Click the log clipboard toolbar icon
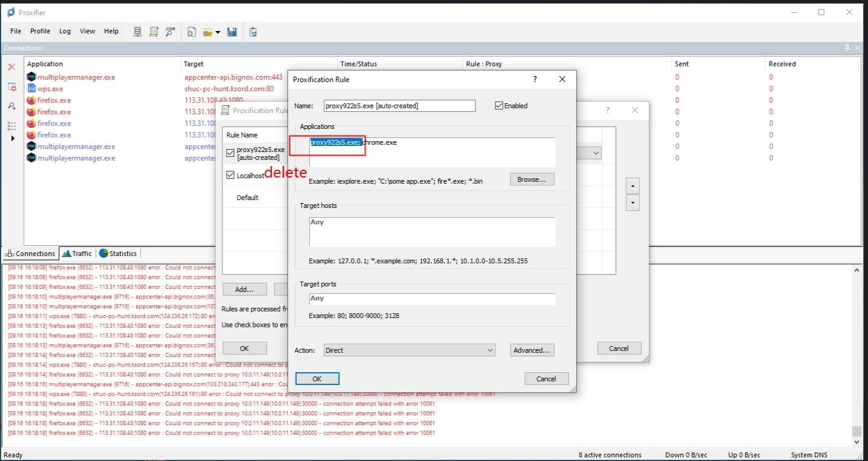This screenshot has width=868, height=461. click(x=253, y=31)
